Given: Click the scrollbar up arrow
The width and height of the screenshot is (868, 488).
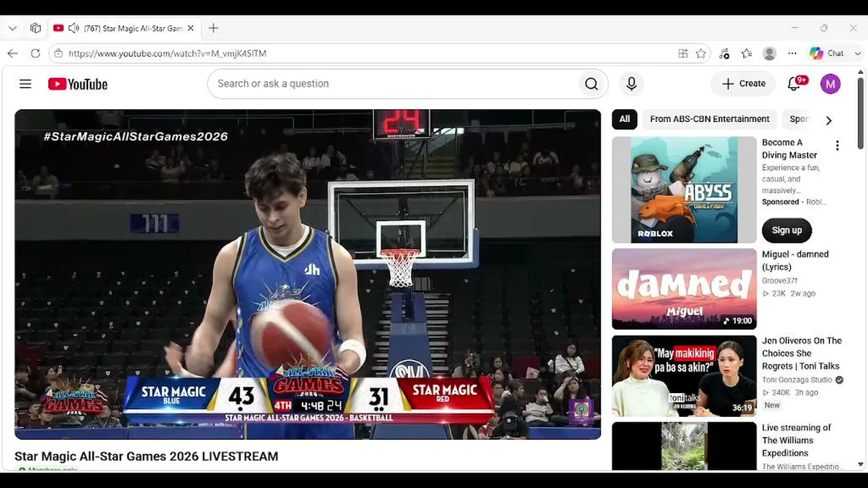Looking at the screenshot, I should pos(861,71).
